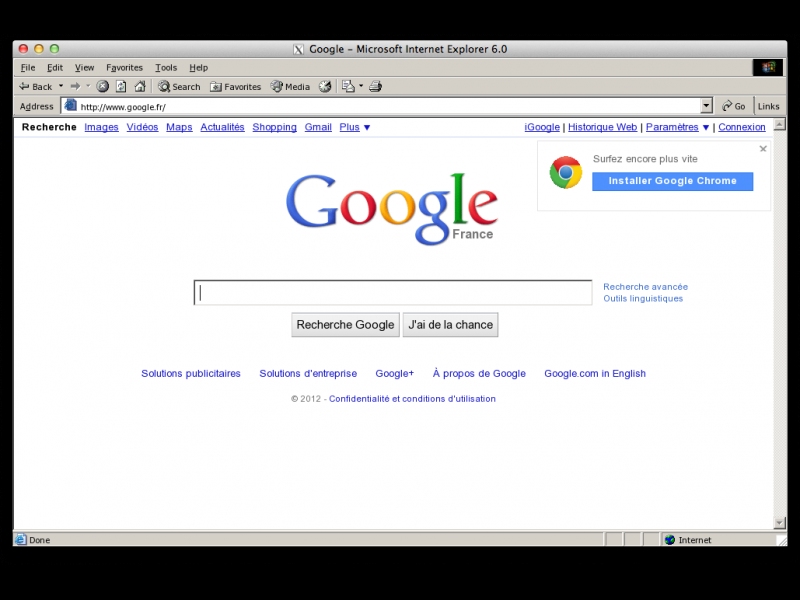The width and height of the screenshot is (800, 600).
Task: Open the View menu
Action: pos(84,67)
